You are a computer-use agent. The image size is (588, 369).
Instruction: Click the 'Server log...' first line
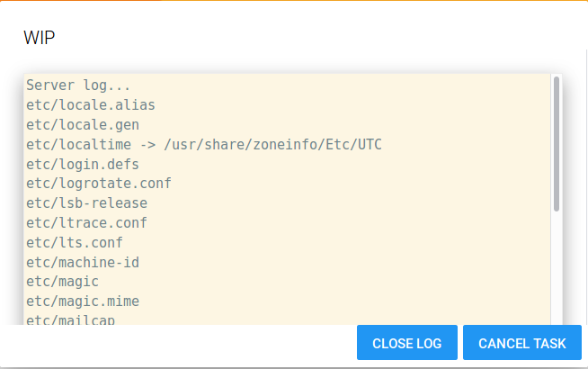point(79,85)
